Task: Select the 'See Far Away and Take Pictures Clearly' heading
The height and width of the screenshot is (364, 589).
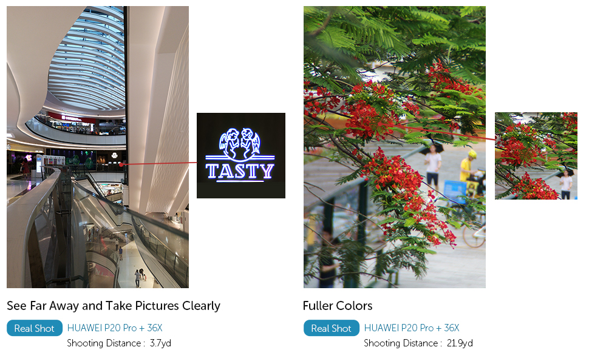Action: click(114, 306)
